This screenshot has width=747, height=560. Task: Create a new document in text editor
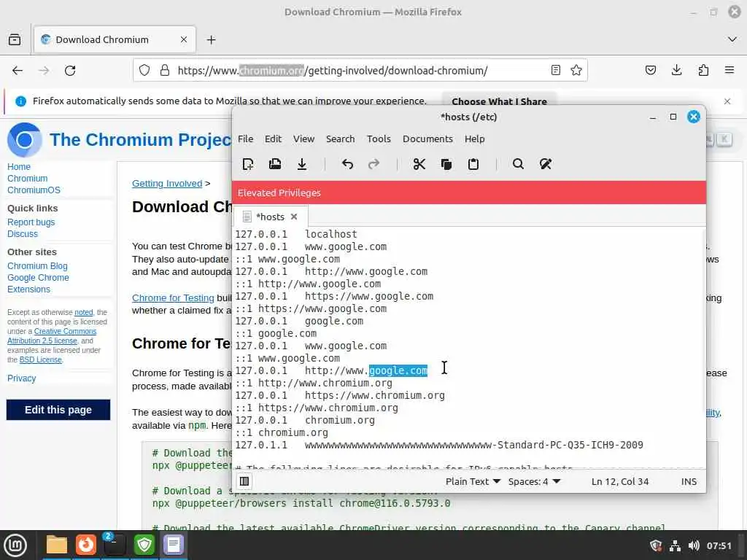tap(248, 164)
